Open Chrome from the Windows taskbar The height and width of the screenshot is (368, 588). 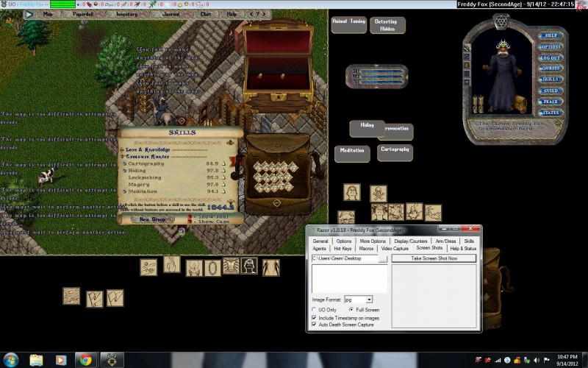(85, 359)
